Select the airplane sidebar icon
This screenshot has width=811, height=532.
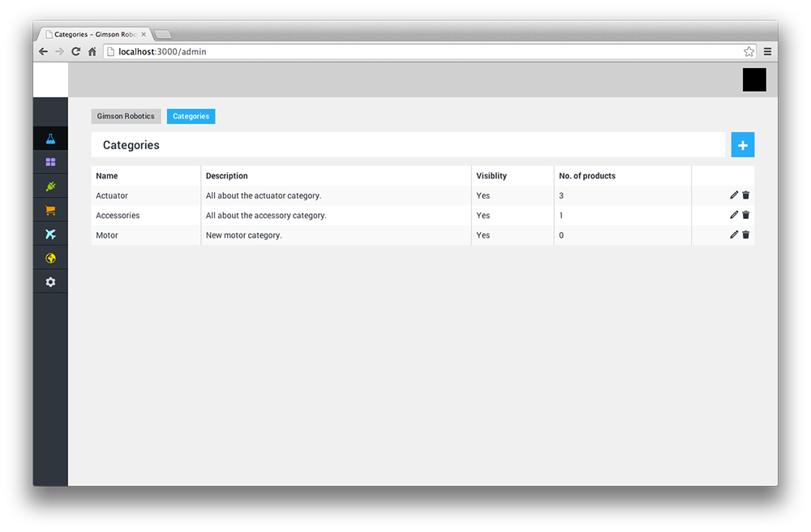coord(50,234)
